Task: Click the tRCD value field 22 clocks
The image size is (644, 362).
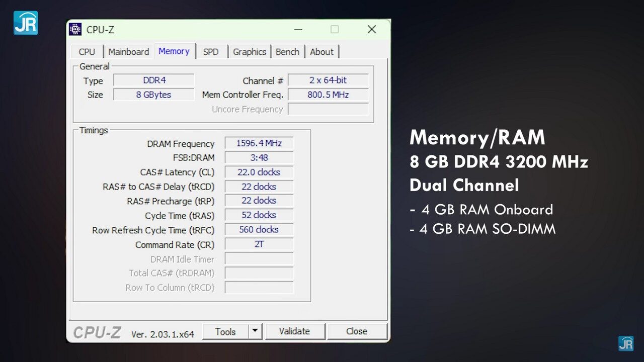Action: click(x=259, y=187)
